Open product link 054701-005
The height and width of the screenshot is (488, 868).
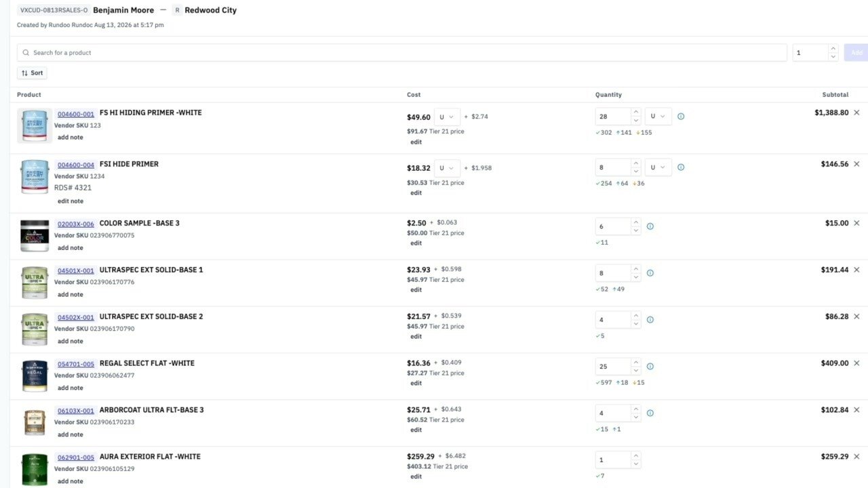[x=76, y=365]
